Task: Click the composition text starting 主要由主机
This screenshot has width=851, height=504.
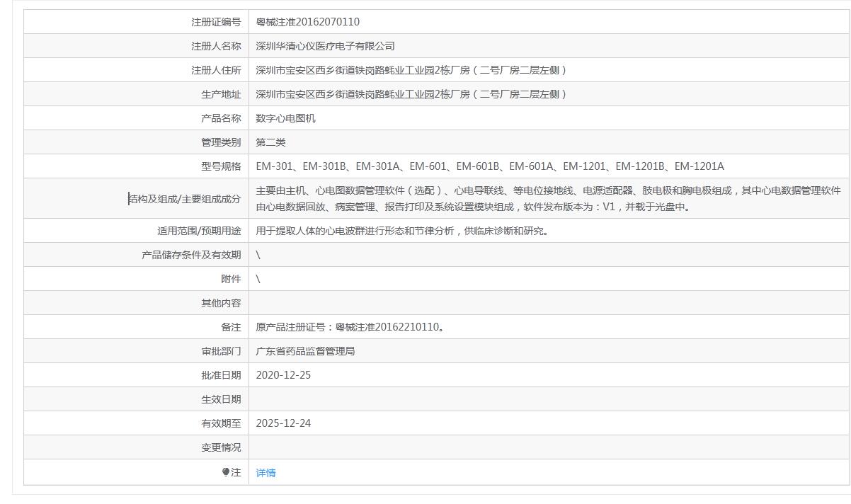Action: coord(548,199)
